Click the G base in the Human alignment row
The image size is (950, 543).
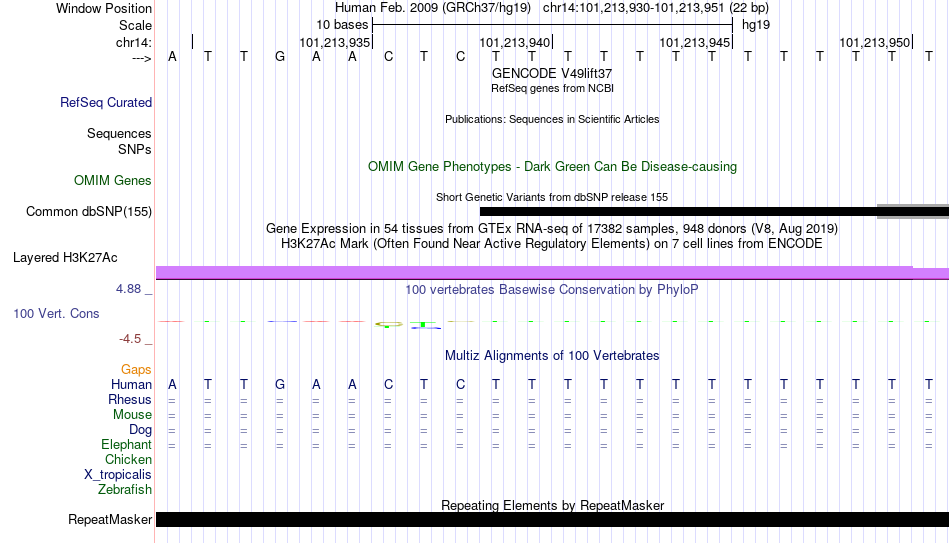tap(280, 385)
